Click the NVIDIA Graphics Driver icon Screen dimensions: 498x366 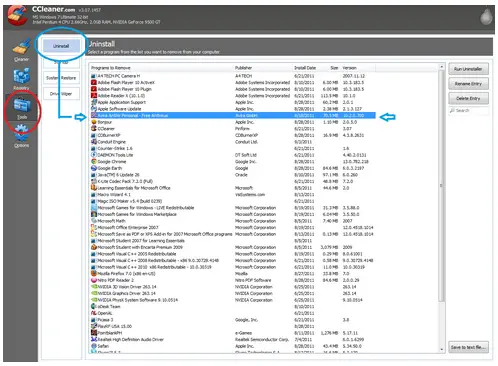click(x=94, y=293)
